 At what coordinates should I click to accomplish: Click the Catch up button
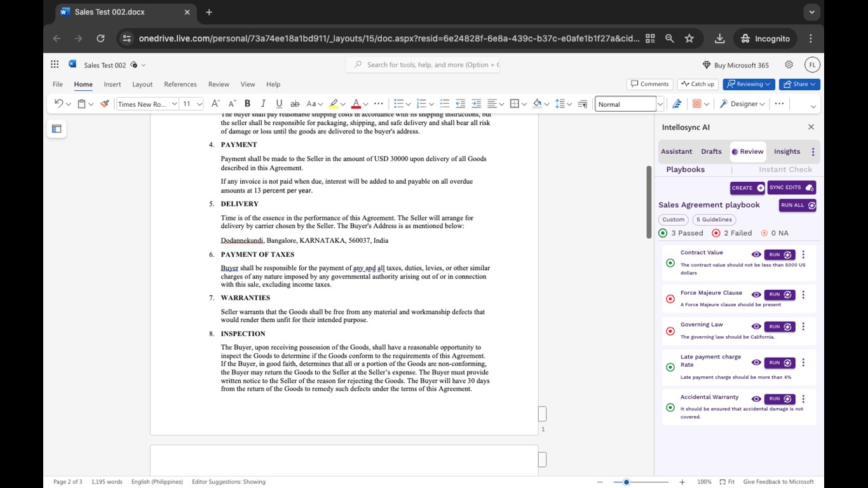(x=698, y=84)
